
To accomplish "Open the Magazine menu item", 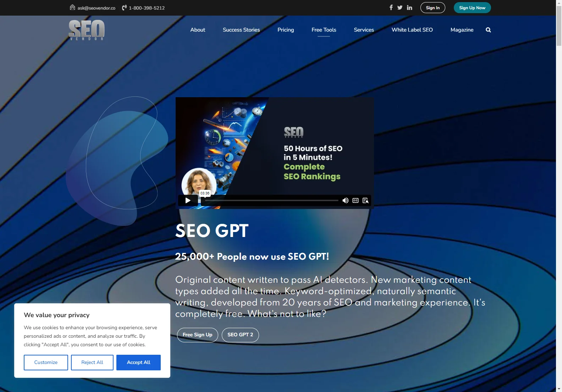I will pyautogui.click(x=462, y=30).
